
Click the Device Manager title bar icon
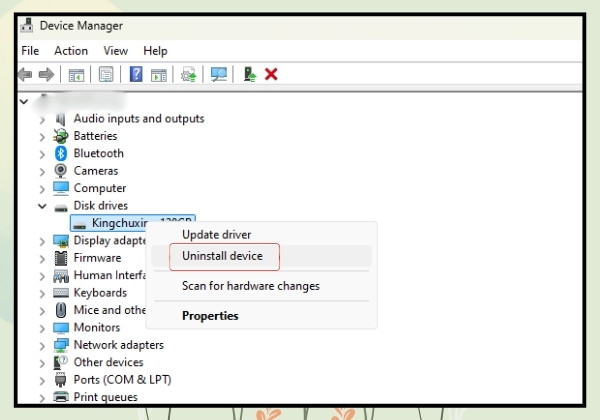coord(27,25)
